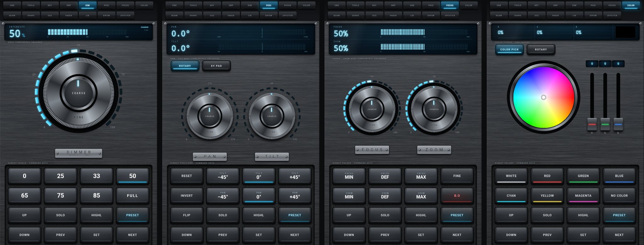644x245 pixels.
Task: Set dimmer intensity to FULL
Action: pyautogui.click(x=132, y=196)
